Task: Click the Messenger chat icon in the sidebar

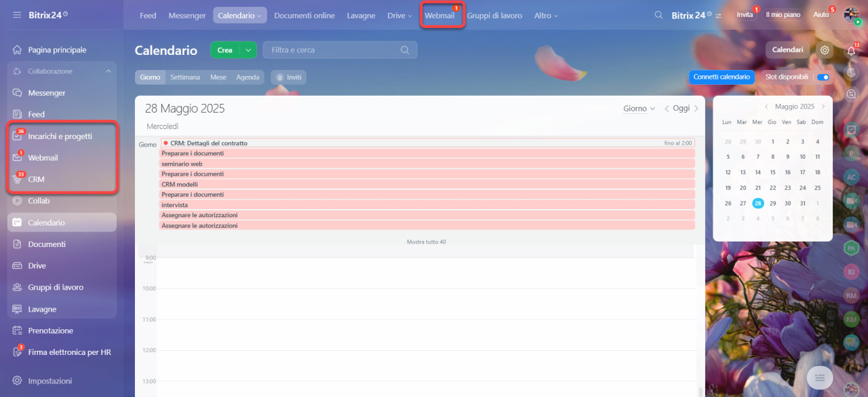Action: pos(18,93)
